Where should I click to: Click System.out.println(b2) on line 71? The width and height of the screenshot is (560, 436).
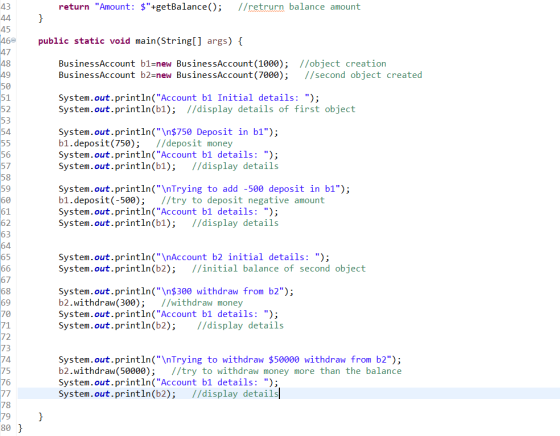[117, 326]
